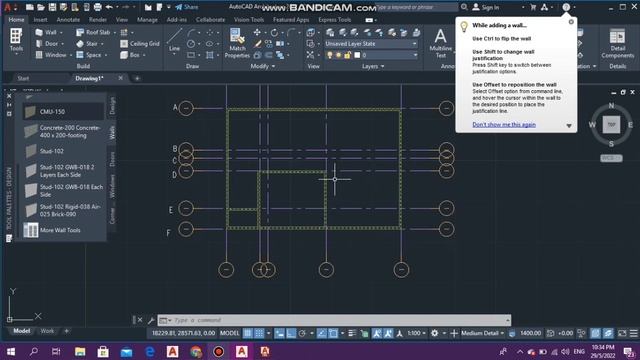Image resolution: width=640 pixels, height=360 pixels.
Task: Open the Collaborate ribbon tab
Action: pos(210,20)
